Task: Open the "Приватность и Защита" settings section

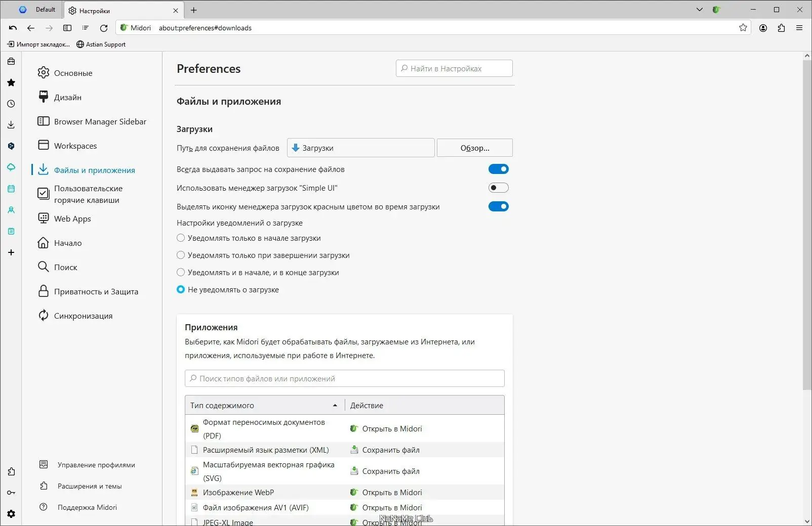Action: [96, 291]
